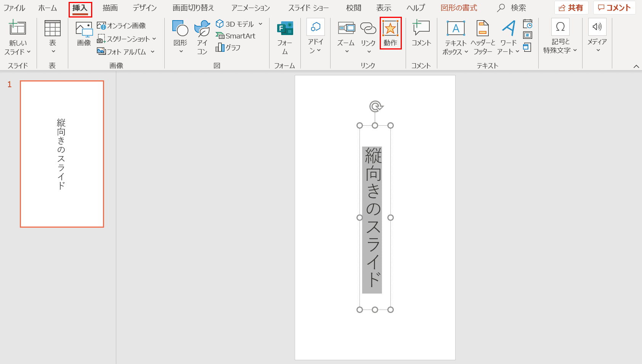
Task: Expand the Screenshot dropdown arrow
Action: coord(154,39)
